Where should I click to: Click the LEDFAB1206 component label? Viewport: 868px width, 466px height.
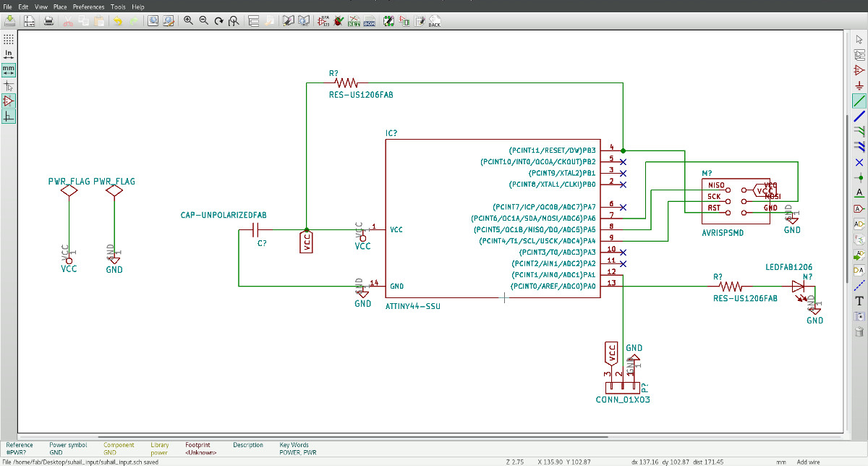[788, 267]
